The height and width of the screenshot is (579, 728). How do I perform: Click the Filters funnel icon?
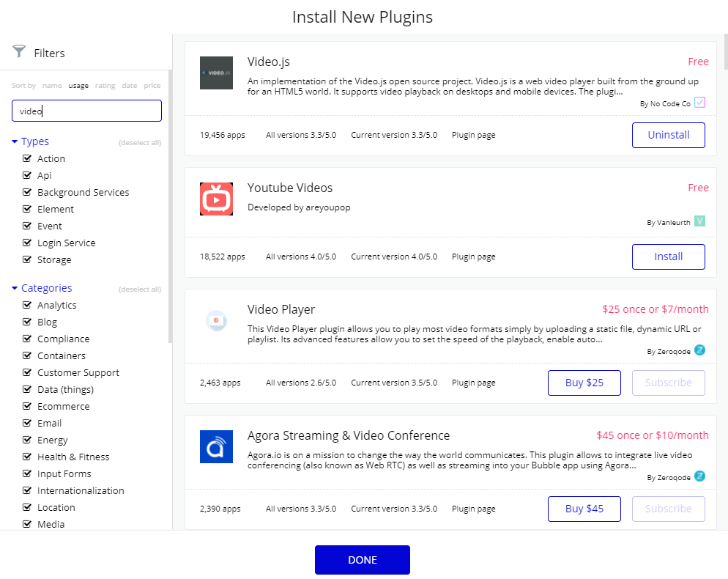[19, 51]
